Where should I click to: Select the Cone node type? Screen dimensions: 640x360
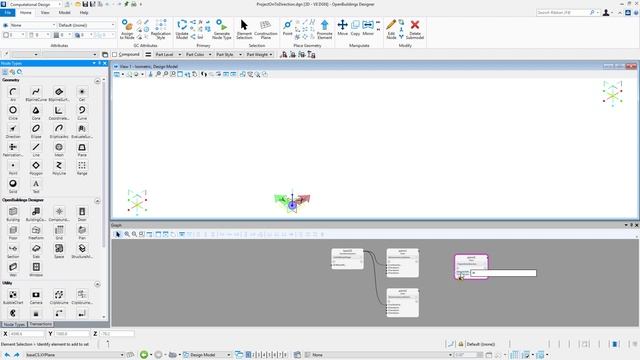coord(36,112)
